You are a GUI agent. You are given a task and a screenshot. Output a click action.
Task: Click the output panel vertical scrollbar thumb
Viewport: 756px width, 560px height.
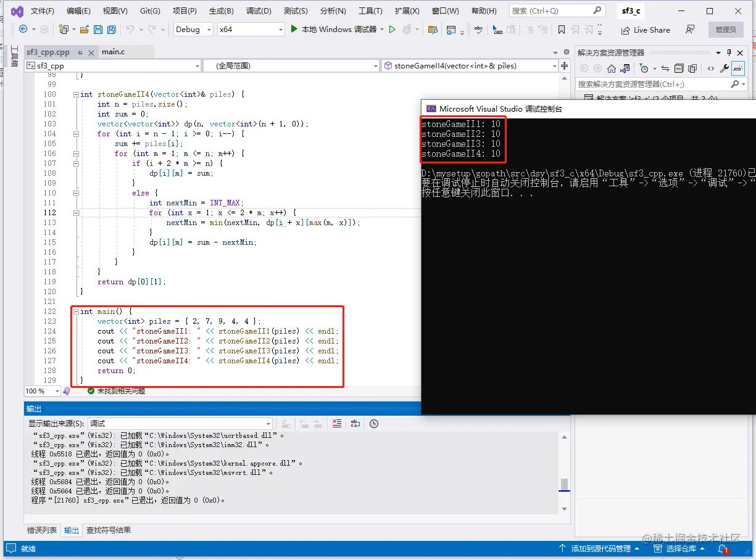coord(564,484)
